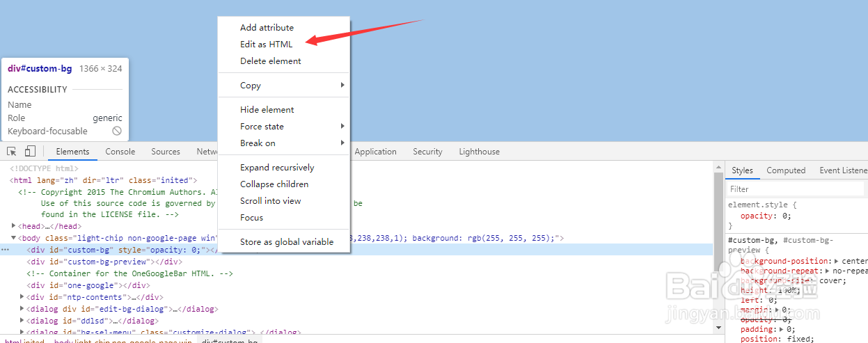Screen dimensions: 868x343
Task: Click the Filter styles input field
Action: tap(796, 189)
